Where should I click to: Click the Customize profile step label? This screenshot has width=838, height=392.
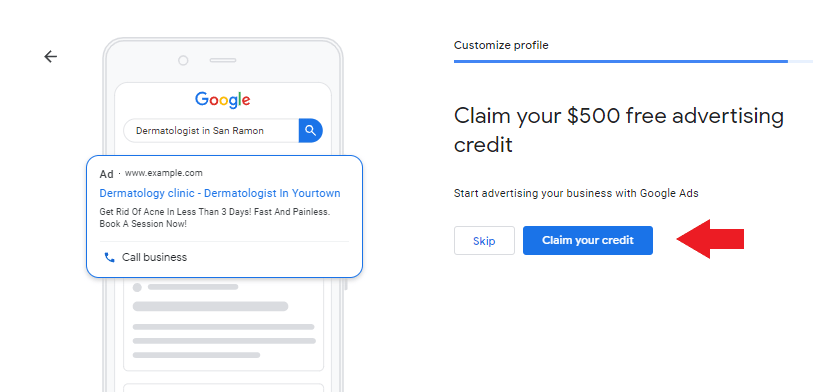[x=501, y=45]
